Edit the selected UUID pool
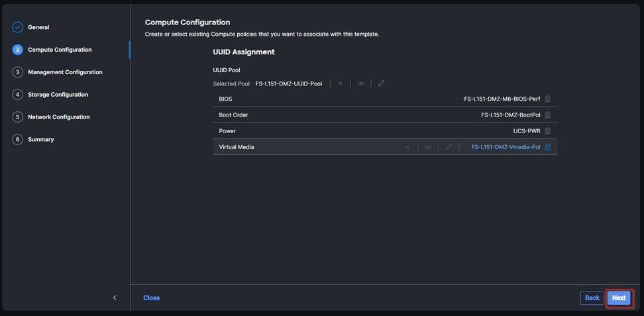This screenshot has width=644, height=316. (x=381, y=83)
